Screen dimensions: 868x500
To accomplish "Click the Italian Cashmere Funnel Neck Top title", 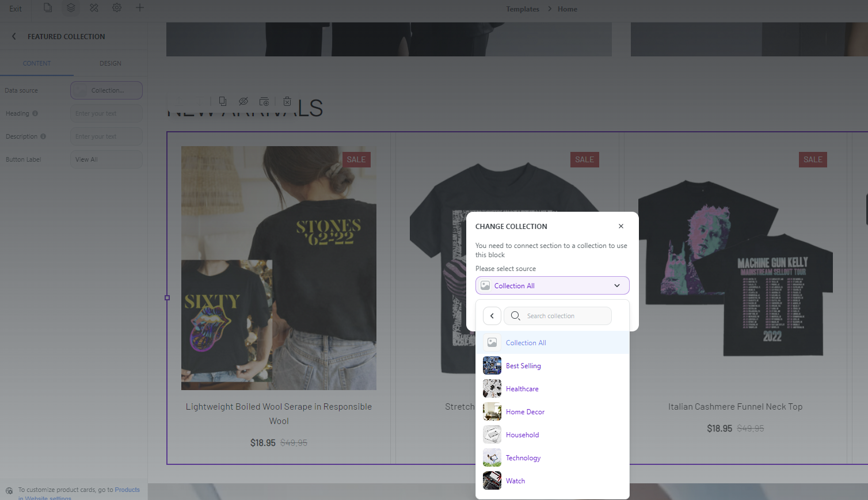I will coord(735,406).
